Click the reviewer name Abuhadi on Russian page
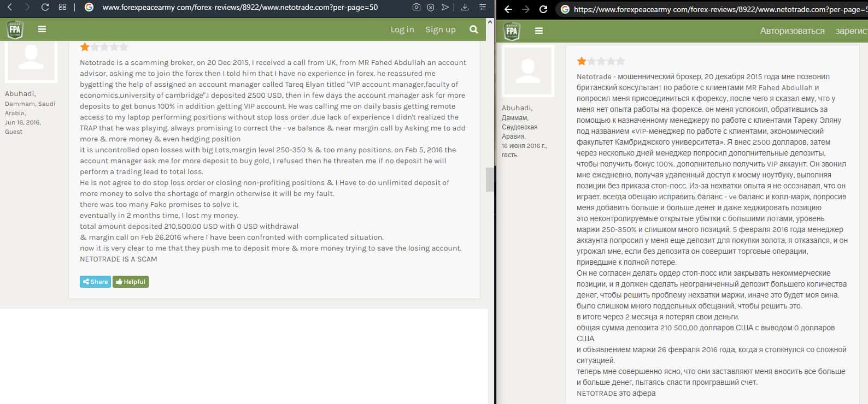Viewport: 868px width, 404px height. point(517,108)
